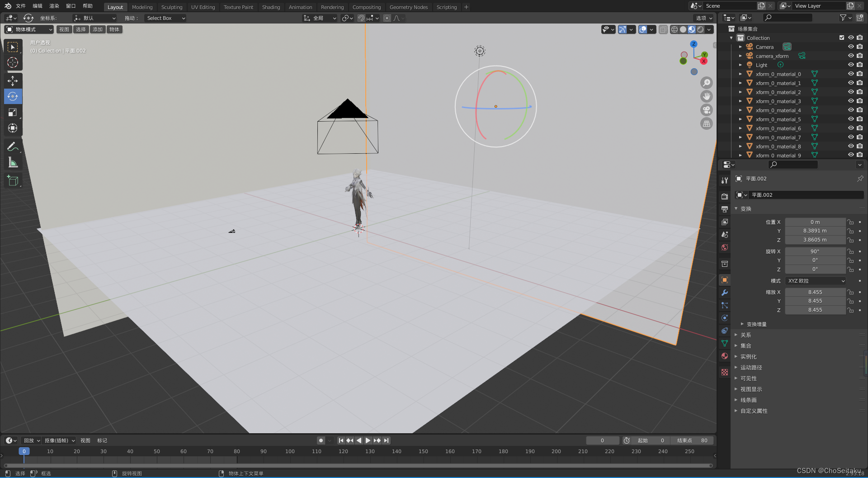Screen dimensions: 868x478
Task: Select the Measure tool
Action: tap(13, 162)
